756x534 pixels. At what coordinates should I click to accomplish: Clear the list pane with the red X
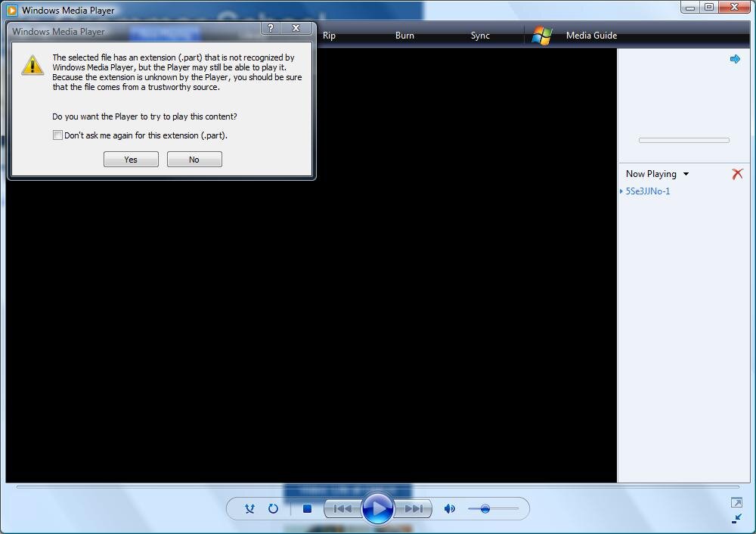737,174
